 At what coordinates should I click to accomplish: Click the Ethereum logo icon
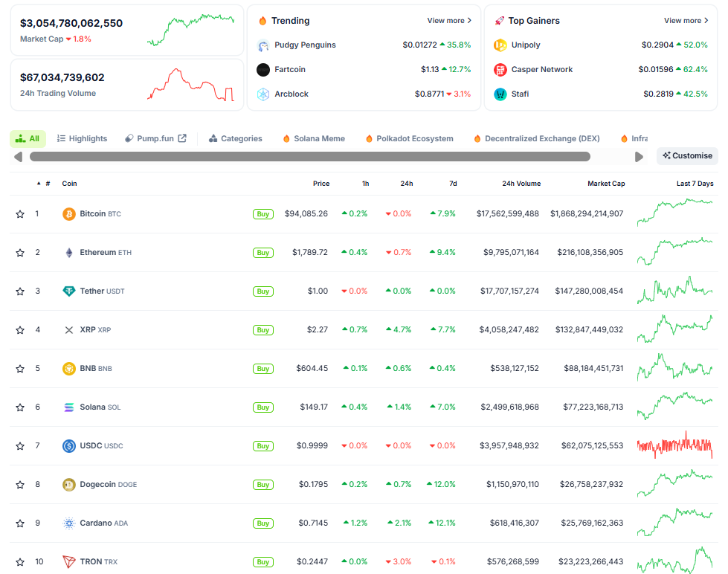tap(69, 253)
